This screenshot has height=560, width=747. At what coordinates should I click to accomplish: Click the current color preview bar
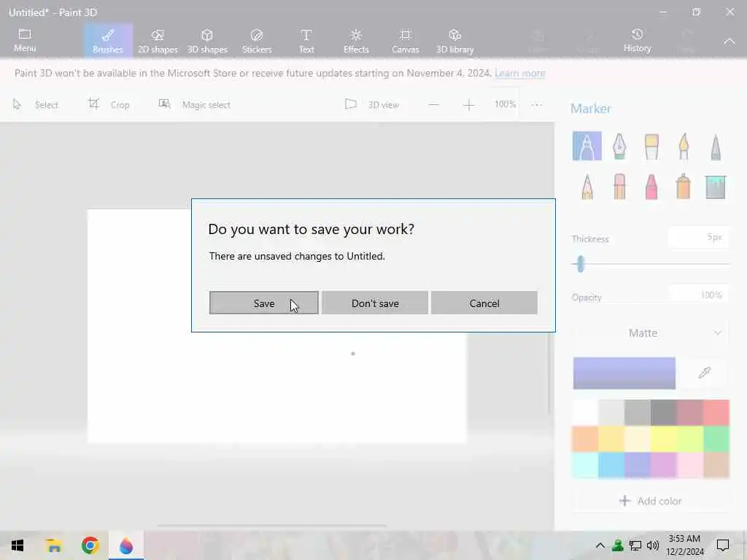(x=624, y=373)
